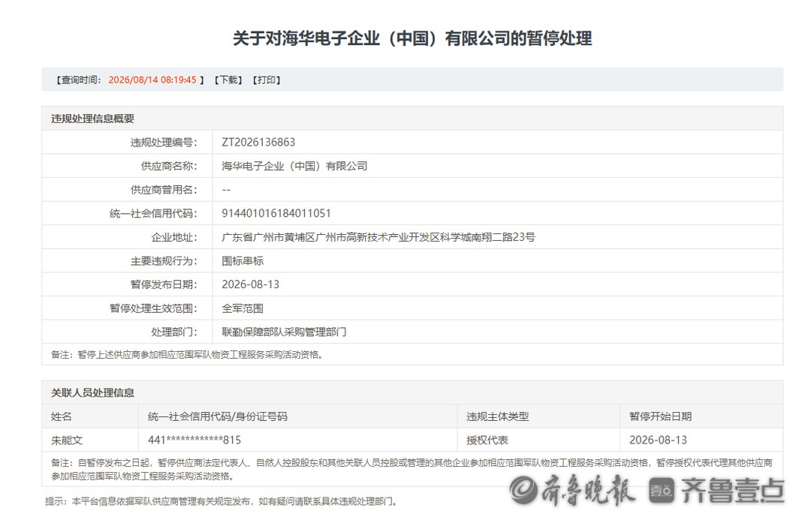The height and width of the screenshot is (532, 811).
Task: Click the 提示 notice at page bottom
Action: [x=221, y=501]
